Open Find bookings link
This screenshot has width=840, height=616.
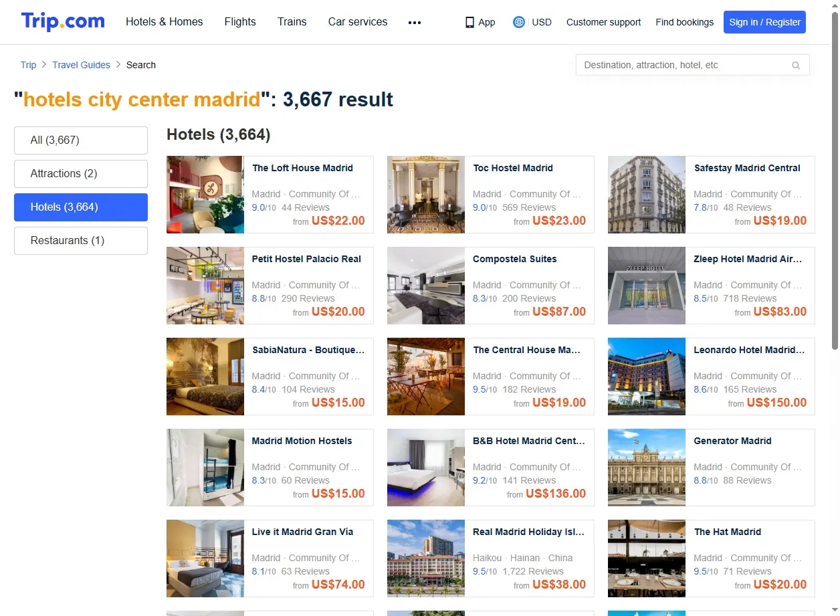(685, 22)
